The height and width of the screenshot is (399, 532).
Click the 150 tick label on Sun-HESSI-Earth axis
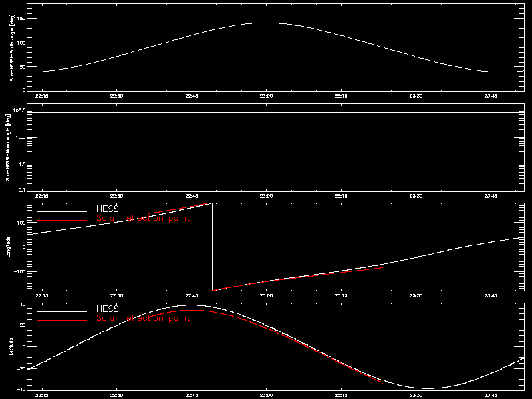point(21,19)
